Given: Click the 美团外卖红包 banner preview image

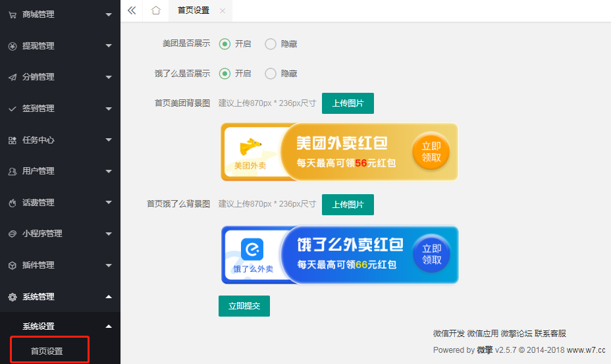Looking at the screenshot, I should [339, 152].
